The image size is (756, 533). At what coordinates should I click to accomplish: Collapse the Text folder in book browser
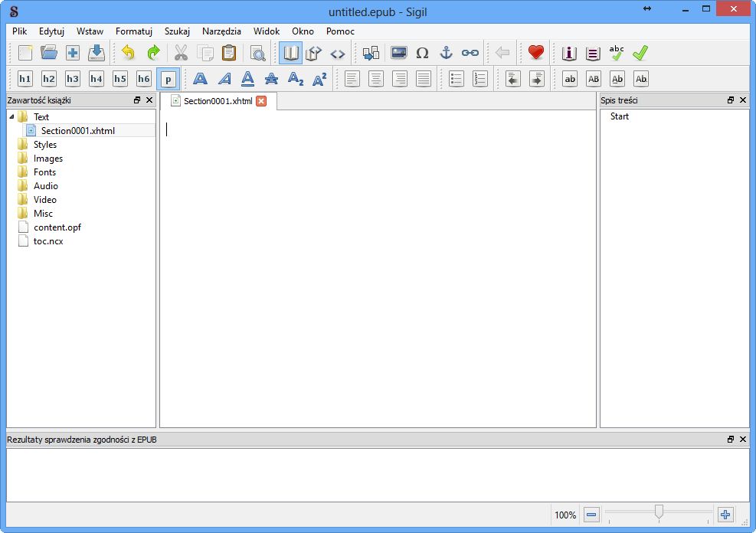click(x=11, y=117)
